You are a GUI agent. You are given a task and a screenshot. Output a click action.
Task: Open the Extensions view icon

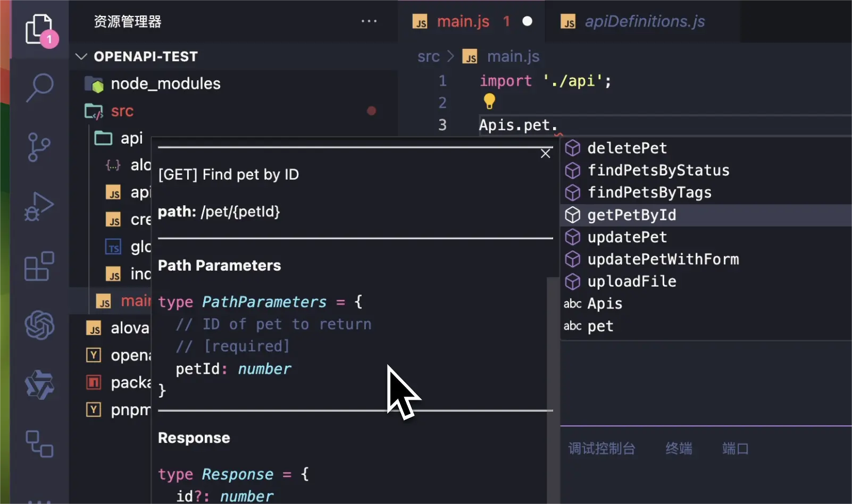[39, 266]
